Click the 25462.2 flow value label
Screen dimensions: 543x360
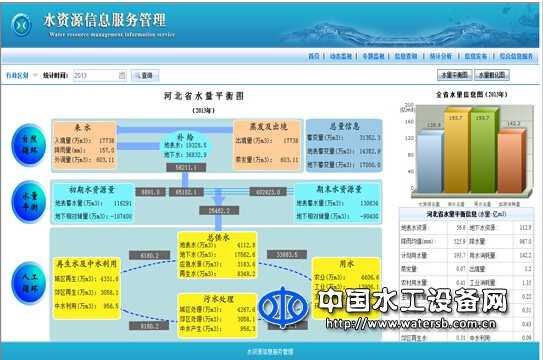click(219, 210)
